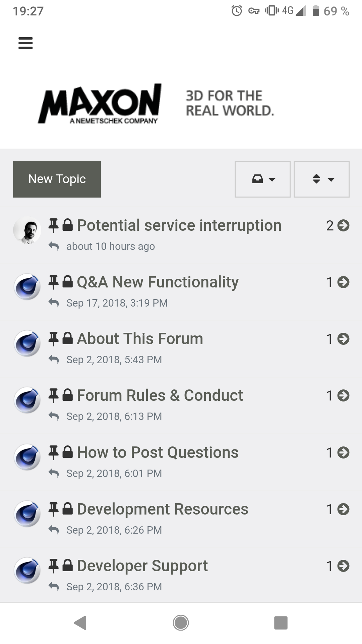362x644 pixels.
Task: Open Cinema 4D avatar beside Q&A New Functionality
Action: [x=27, y=287]
